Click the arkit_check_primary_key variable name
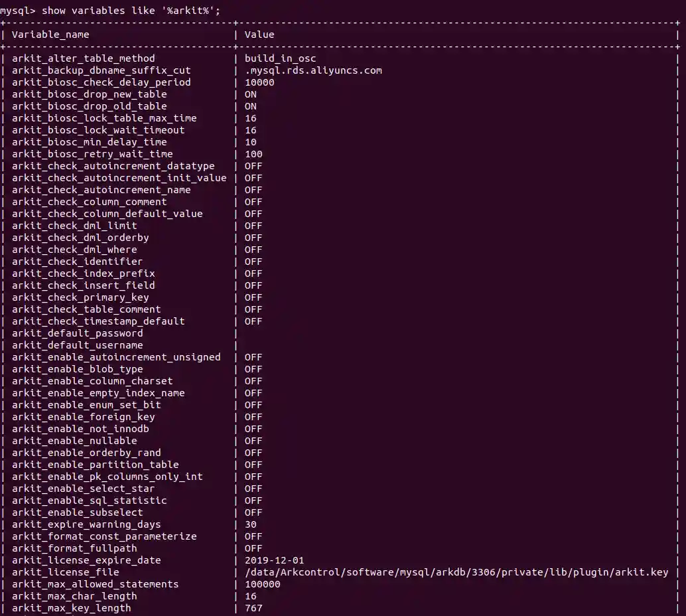Viewport: 686px width, 616px height. coord(80,297)
